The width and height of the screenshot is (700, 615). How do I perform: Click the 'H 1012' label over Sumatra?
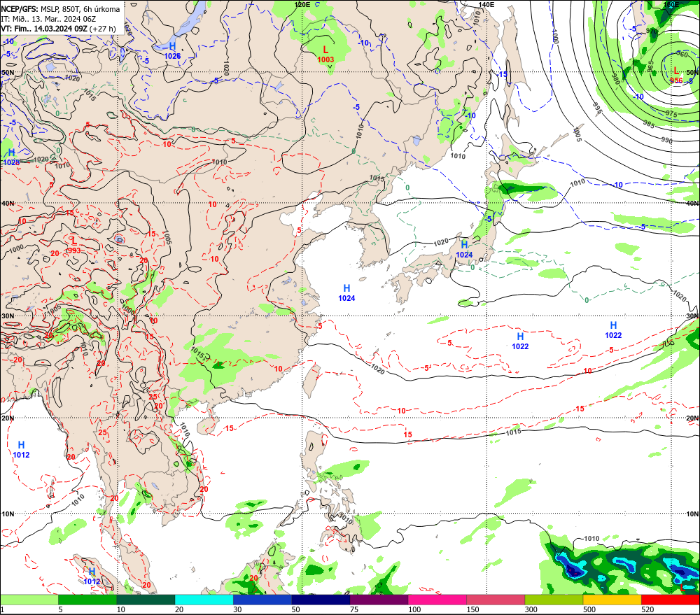(92, 577)
